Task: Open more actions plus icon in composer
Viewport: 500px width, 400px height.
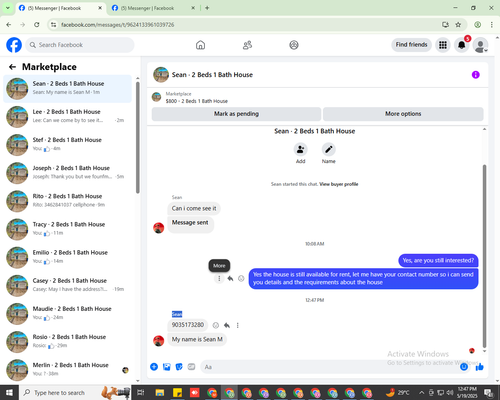Action: click(x=154, y=367)
